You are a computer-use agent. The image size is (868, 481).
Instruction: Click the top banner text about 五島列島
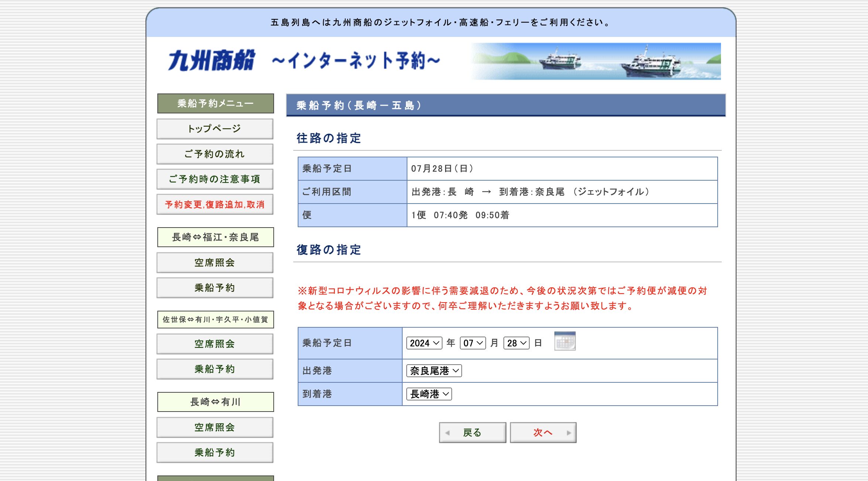441,23
